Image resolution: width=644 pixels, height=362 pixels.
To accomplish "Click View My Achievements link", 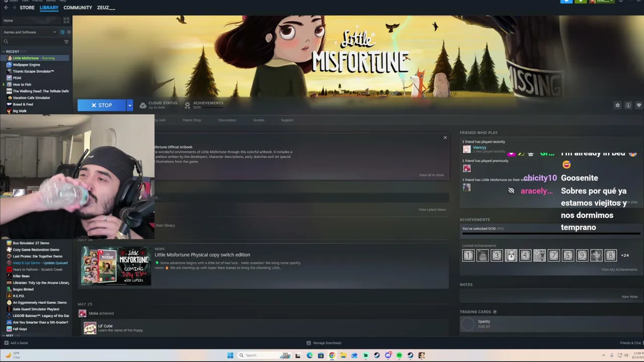I will point(619,269).
